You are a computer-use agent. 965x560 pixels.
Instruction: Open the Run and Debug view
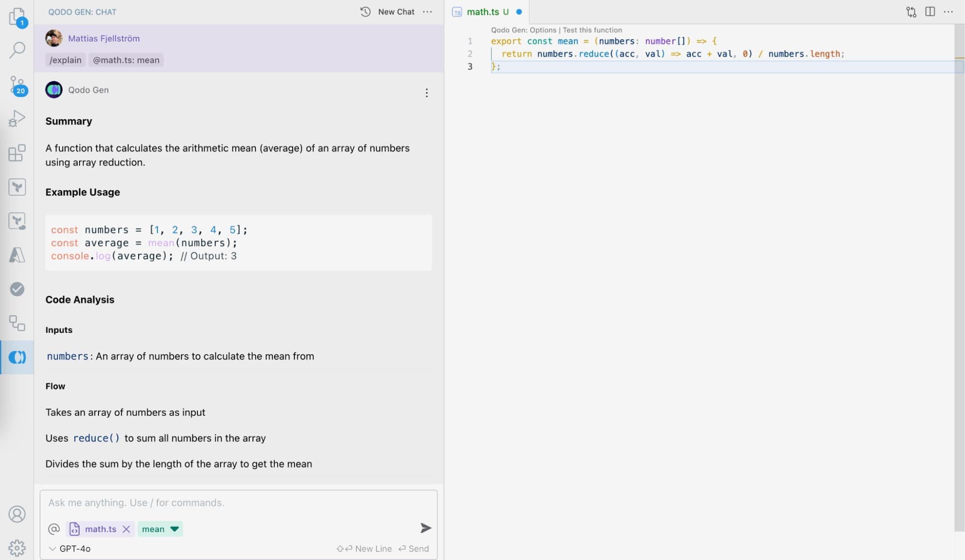(x=17, y=118)
